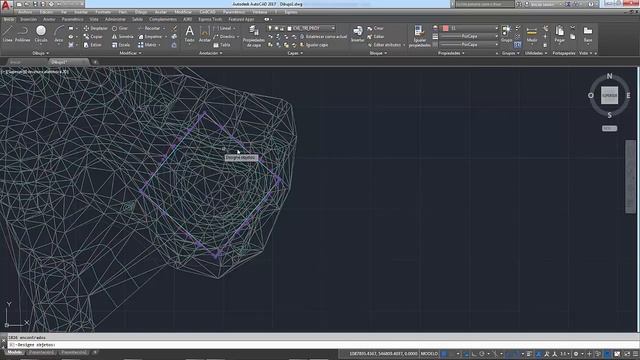Toggle MODELO space button in status bar
This screenshot has height=360, width=640.
[429, 354]
